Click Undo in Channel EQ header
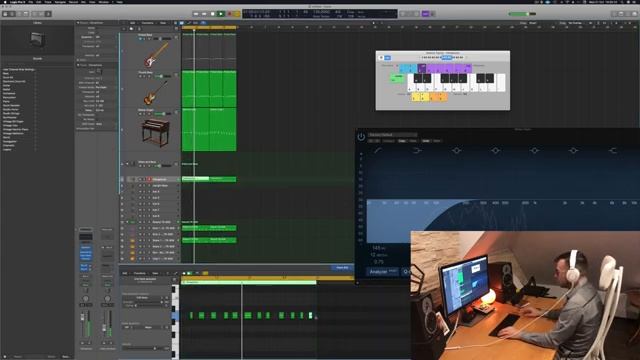 point(426,141)
